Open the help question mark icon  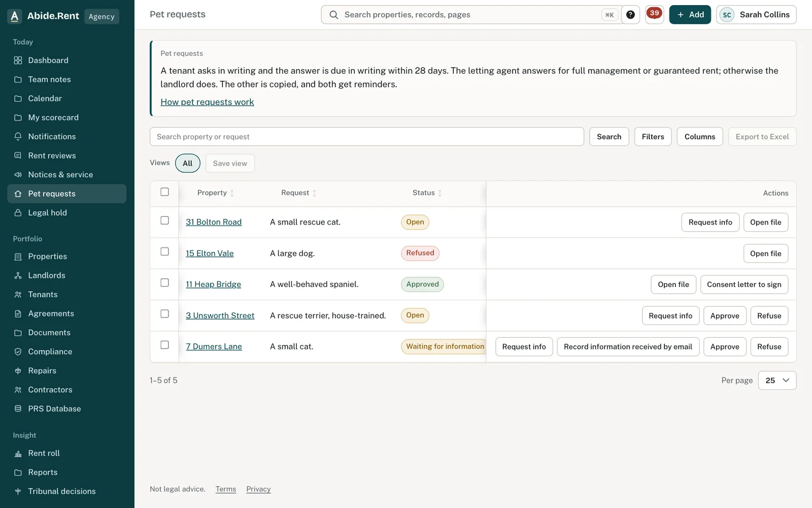click(630, 15)
